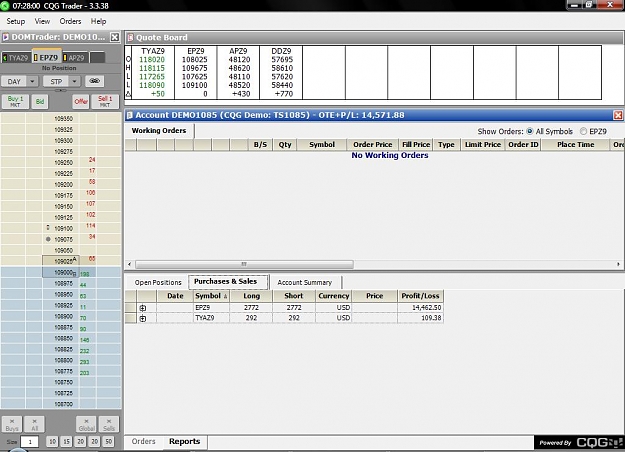The image size is (625, 452).
Task: Open the Orders menu
Action: pyautogui.click(x=70, y=21)
